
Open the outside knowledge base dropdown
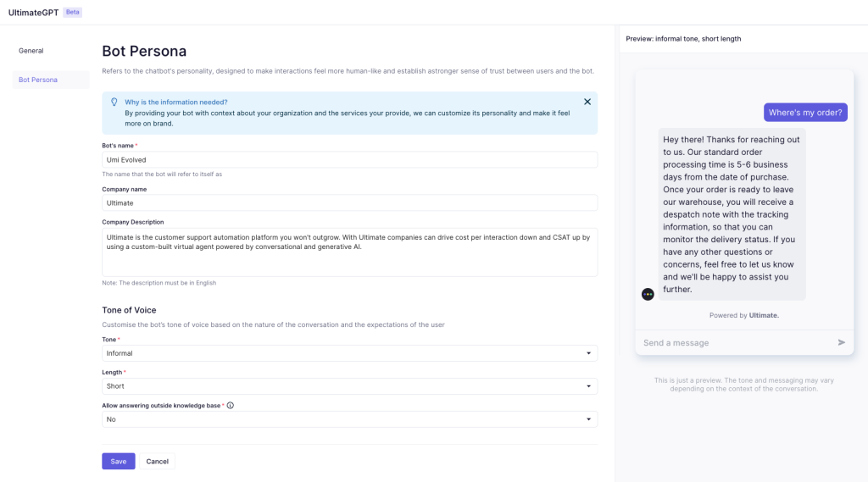click(x=350, y=419)
